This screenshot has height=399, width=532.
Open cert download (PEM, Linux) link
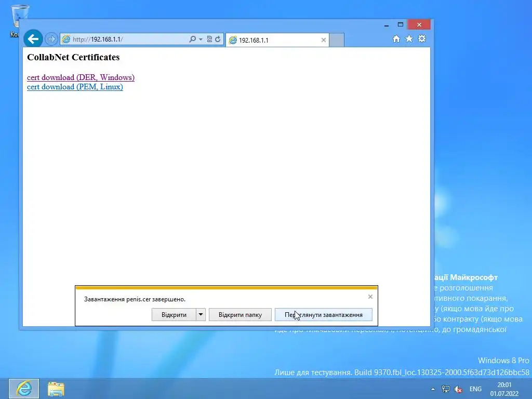pyautogui.click(x=75, y=87)
